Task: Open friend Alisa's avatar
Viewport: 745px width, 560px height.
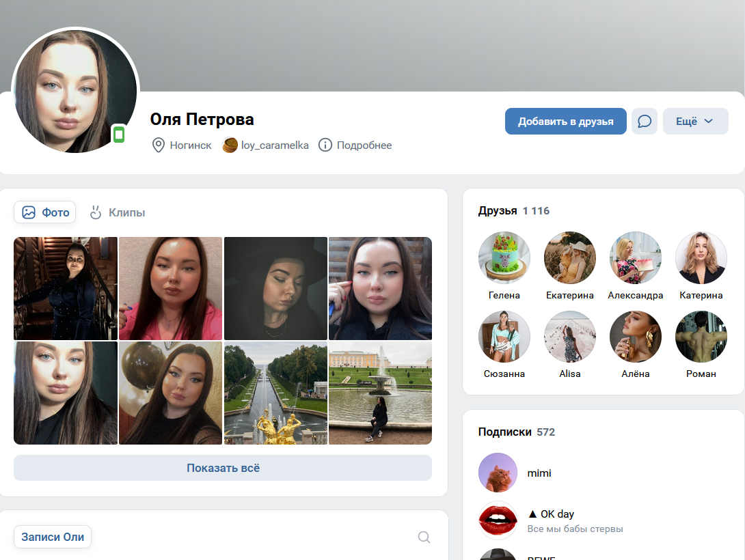Action: click(x=569, y=337)
